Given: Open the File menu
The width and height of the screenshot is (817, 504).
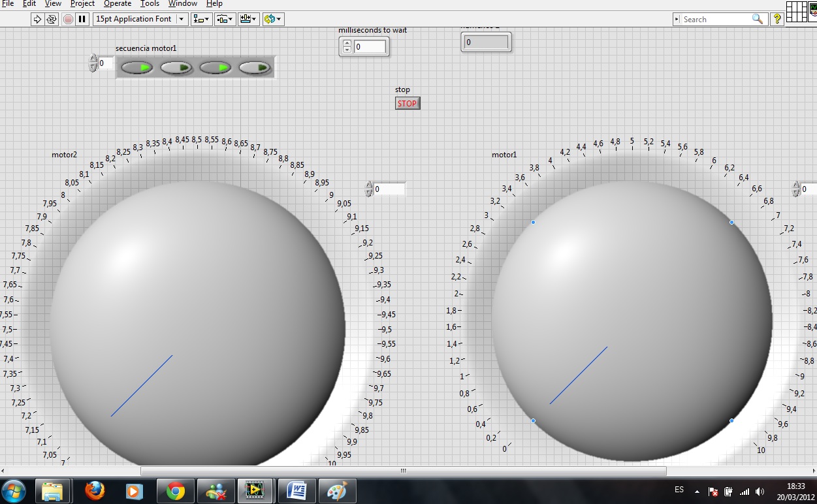Looking at the screenshot, I should [x=8, y=4].
